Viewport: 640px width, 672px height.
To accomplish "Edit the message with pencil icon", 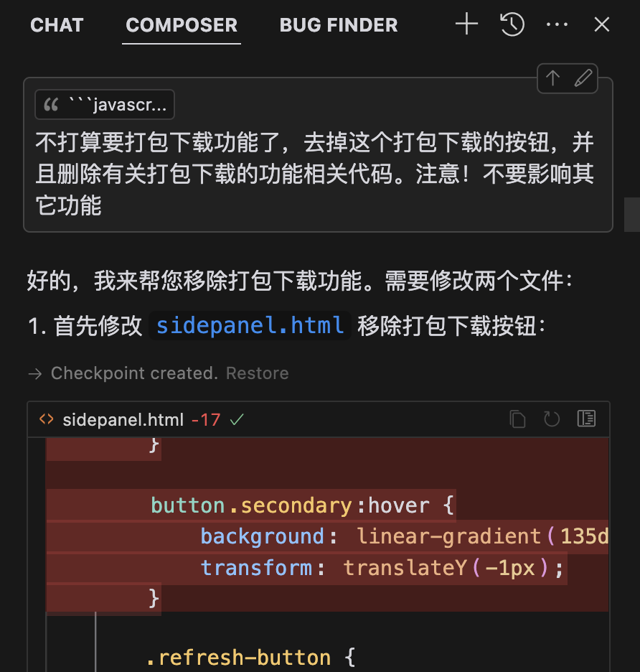I will 583,78.
